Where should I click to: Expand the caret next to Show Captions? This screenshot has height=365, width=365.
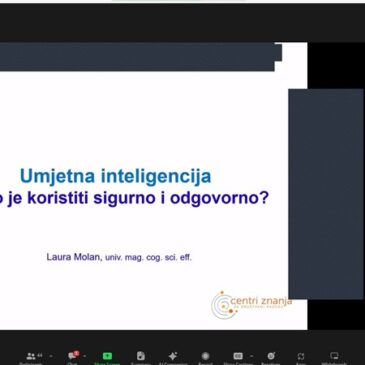pyautogui.click(x=251, y=356)
